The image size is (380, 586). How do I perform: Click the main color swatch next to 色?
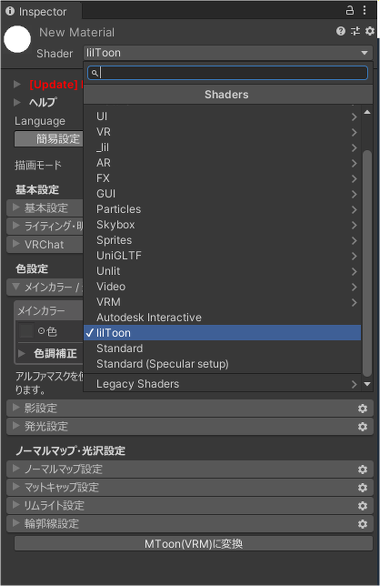click(x=27, y=331)
